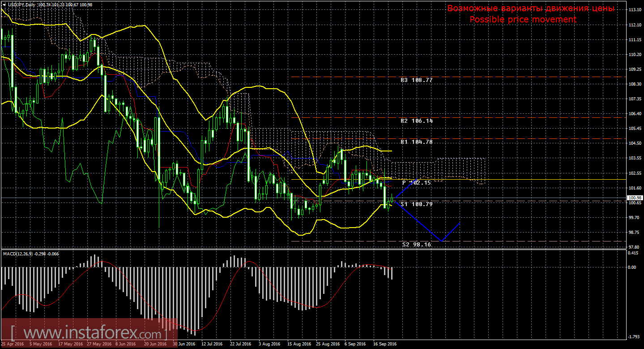Screen dimensions: 644x349
Task: Click the 3 Aug 2016 date label
Action: coord(269,344)
